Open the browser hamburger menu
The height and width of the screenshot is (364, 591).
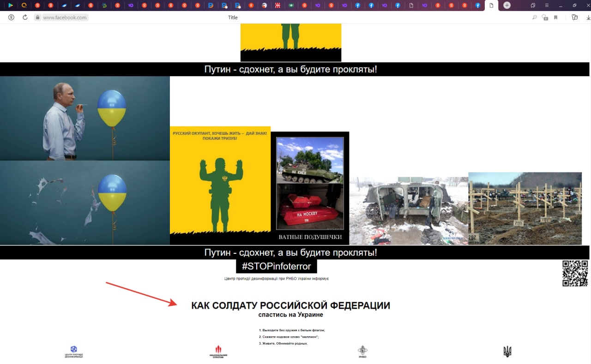[x=547, y=5]
